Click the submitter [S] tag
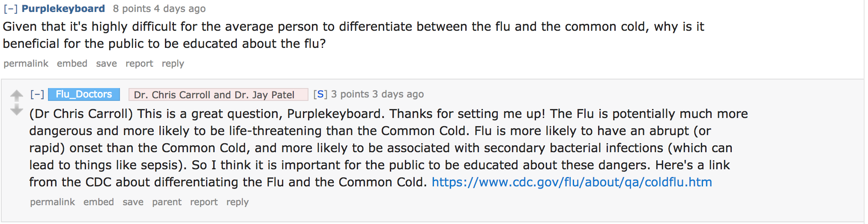The width and height of the screenshot is (868, 224). coord(320,94)
